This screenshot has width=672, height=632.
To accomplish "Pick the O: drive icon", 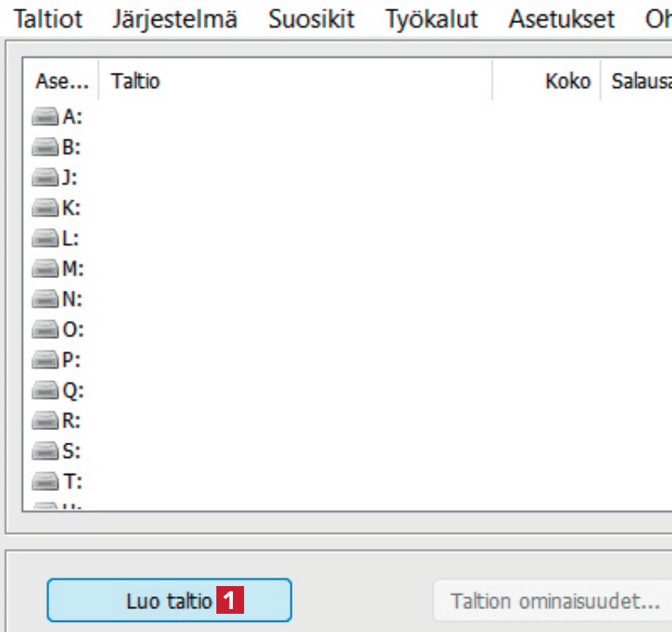I will [x=45, y=330].
